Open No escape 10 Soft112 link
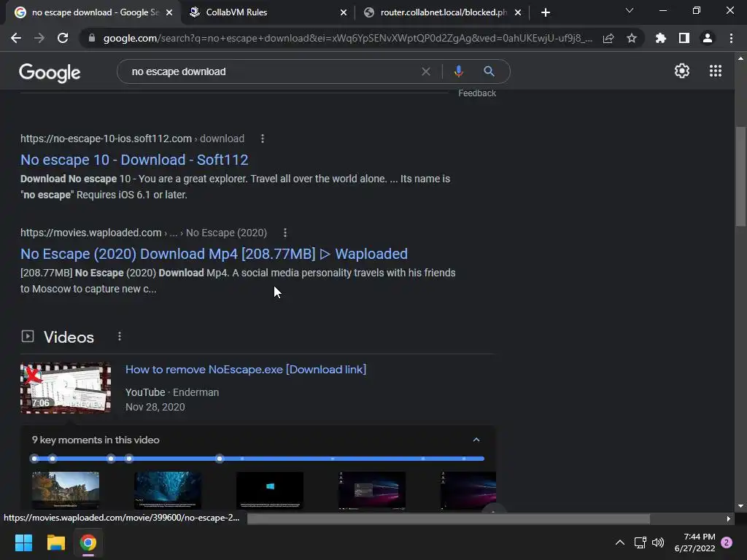 tap(134, 160)
